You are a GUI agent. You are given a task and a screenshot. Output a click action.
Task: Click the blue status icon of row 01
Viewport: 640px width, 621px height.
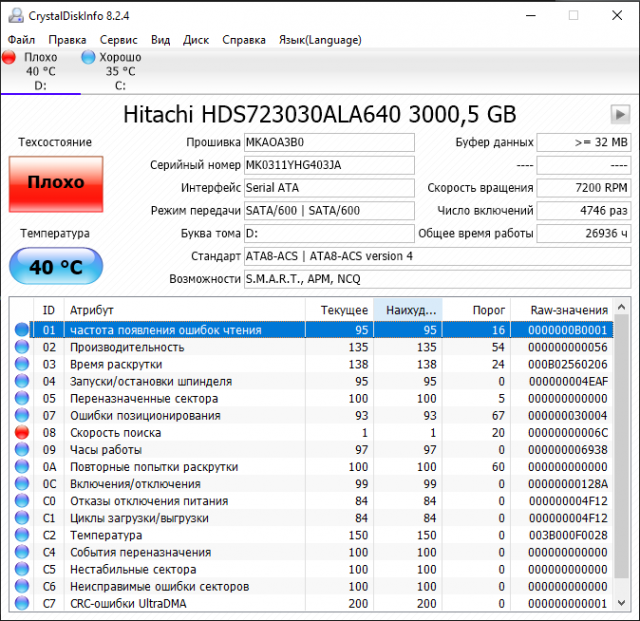coord(22,330)
